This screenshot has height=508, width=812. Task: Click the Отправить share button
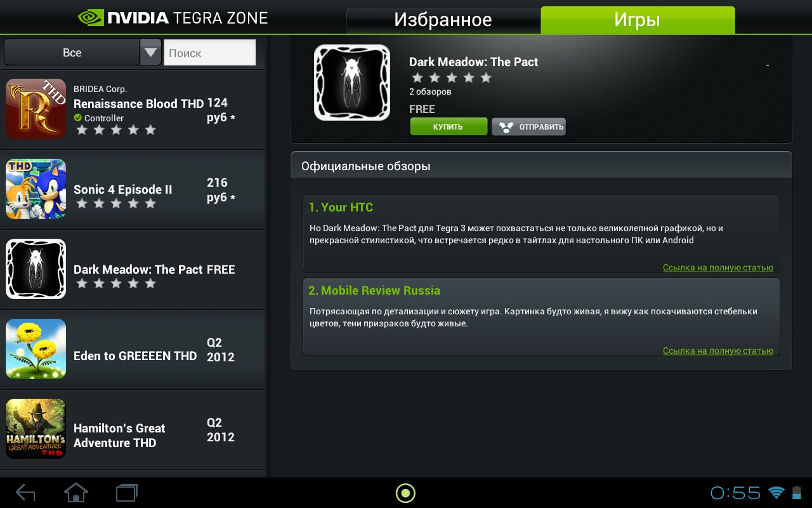click(x=528, y=126)
